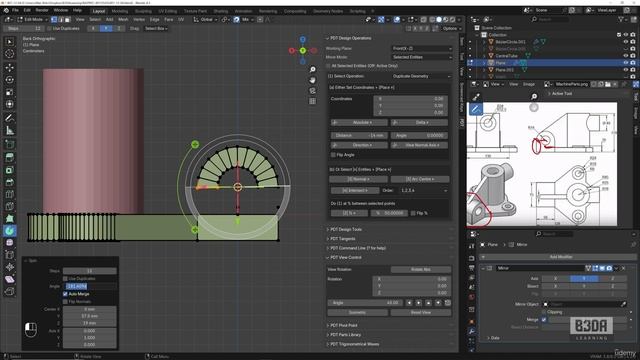The image size is (640, 360).
Task: Open the File menu
Action: (x=15, y=10)
